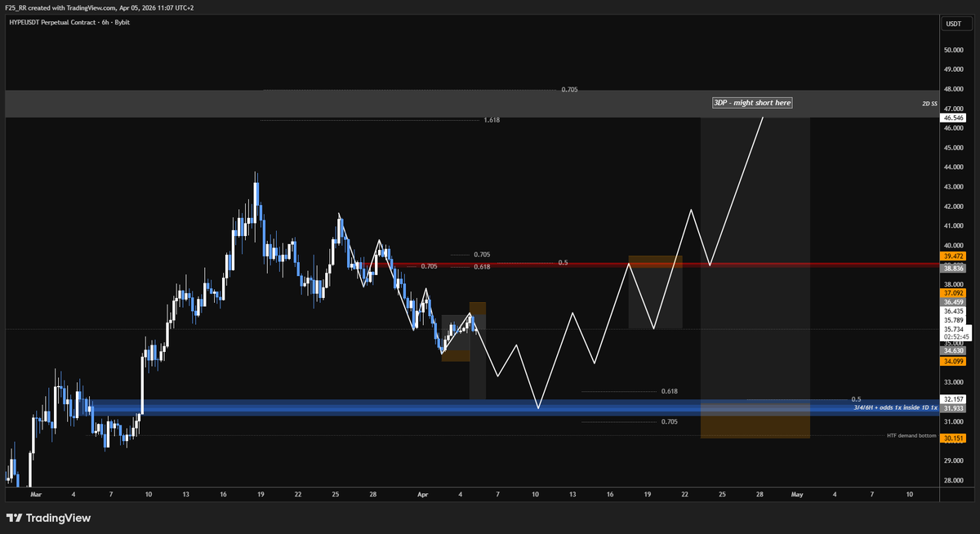Select the orange 37.092 price tag
This screenshot has width=980, height=534.
coord(954,291)
